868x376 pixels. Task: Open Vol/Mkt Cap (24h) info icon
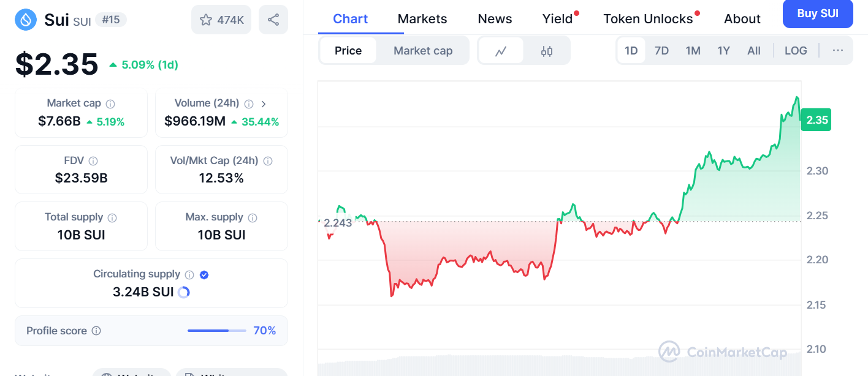(x=268, y=161)
